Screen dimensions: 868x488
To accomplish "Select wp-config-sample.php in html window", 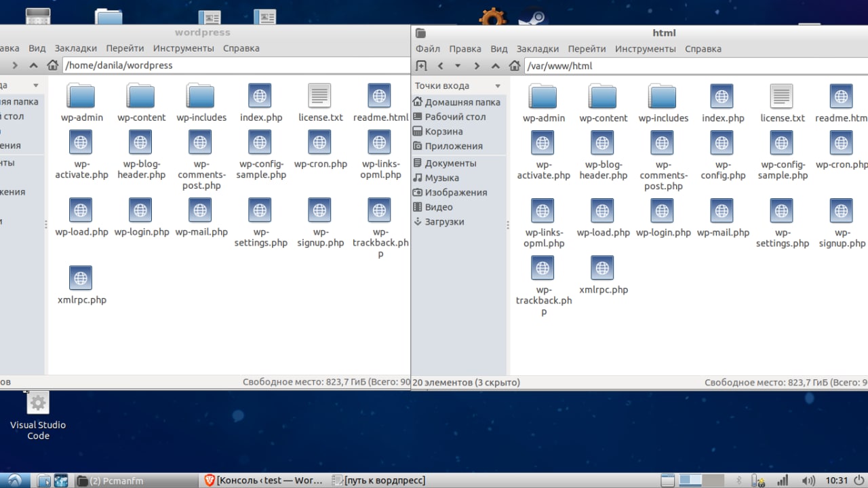I will coord(782,155).
